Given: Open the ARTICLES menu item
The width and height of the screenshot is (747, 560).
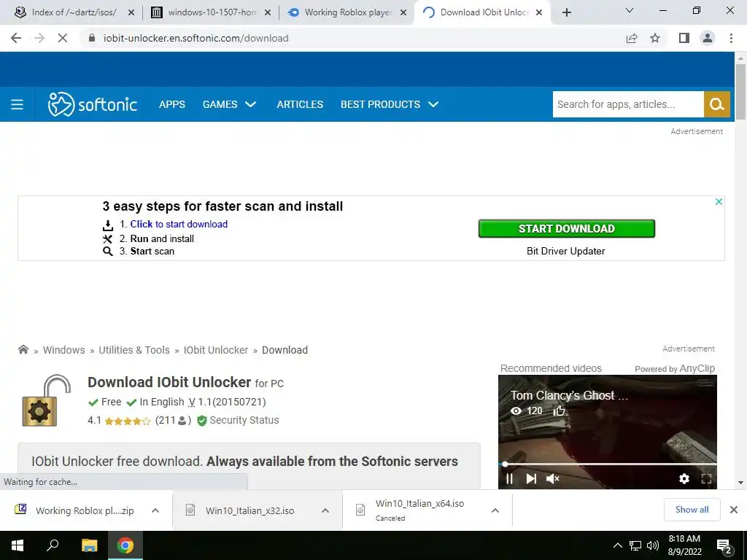Looking at the screenshot, I should pyautogui.click(x=300, y=104).
